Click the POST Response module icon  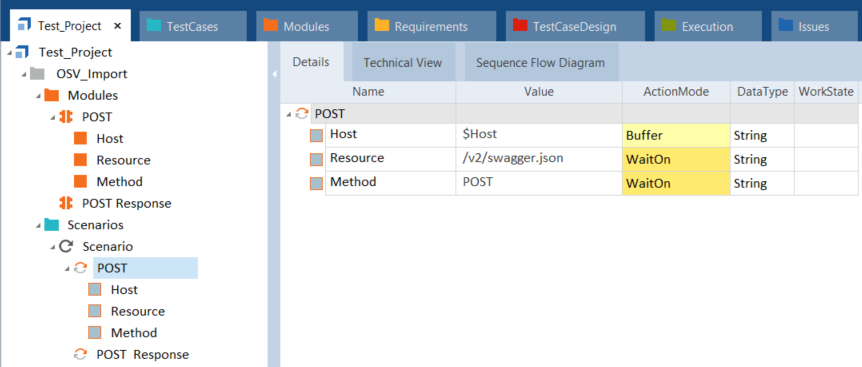click(66, 203)
